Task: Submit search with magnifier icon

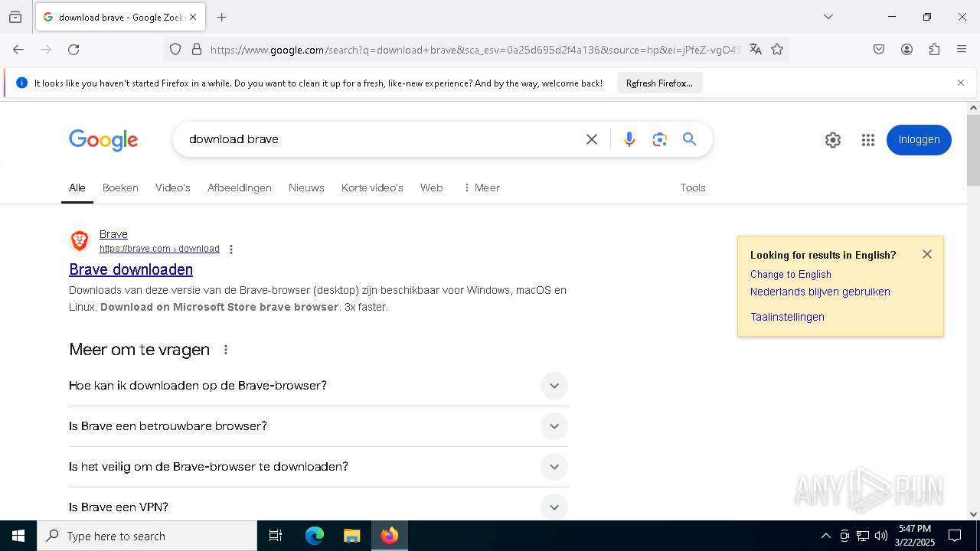Action: (690, 139)
